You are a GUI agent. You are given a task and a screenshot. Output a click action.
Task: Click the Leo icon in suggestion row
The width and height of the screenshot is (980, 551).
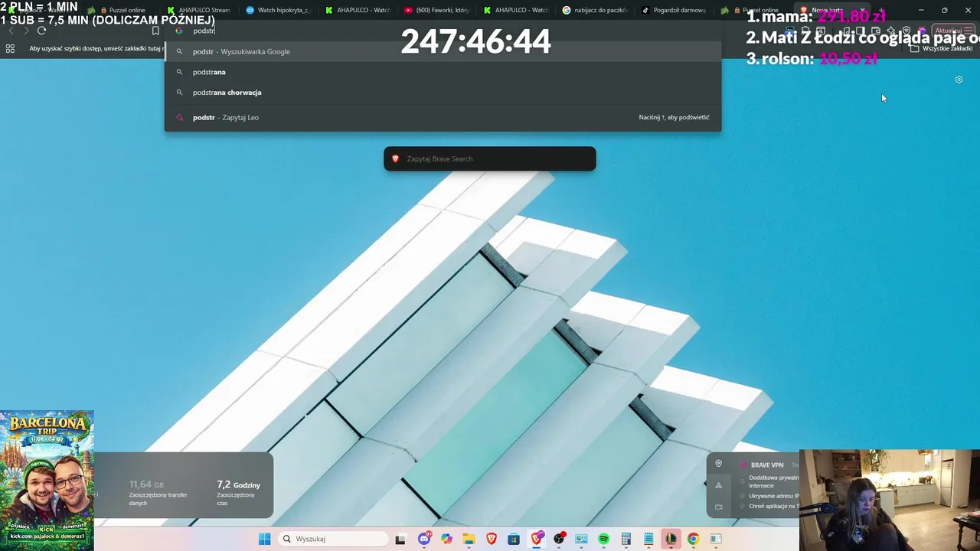(x=179, y=117)
